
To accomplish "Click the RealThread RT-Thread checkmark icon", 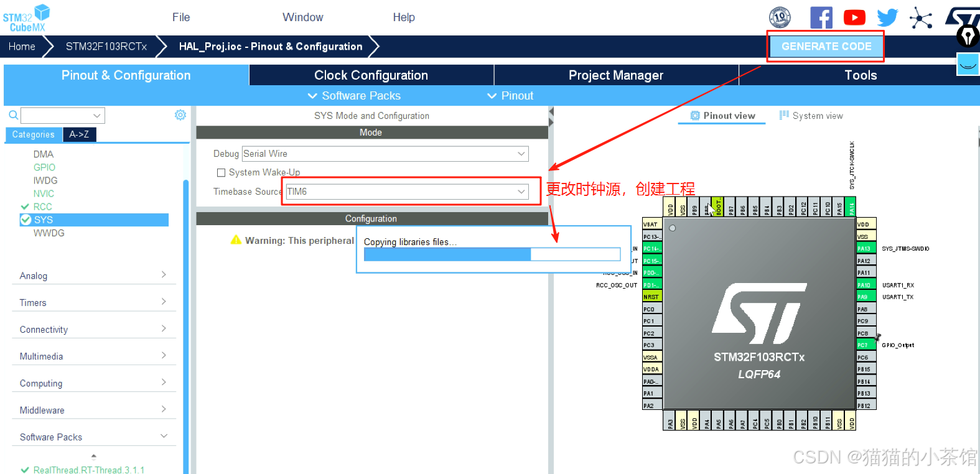I will point(25,470).
